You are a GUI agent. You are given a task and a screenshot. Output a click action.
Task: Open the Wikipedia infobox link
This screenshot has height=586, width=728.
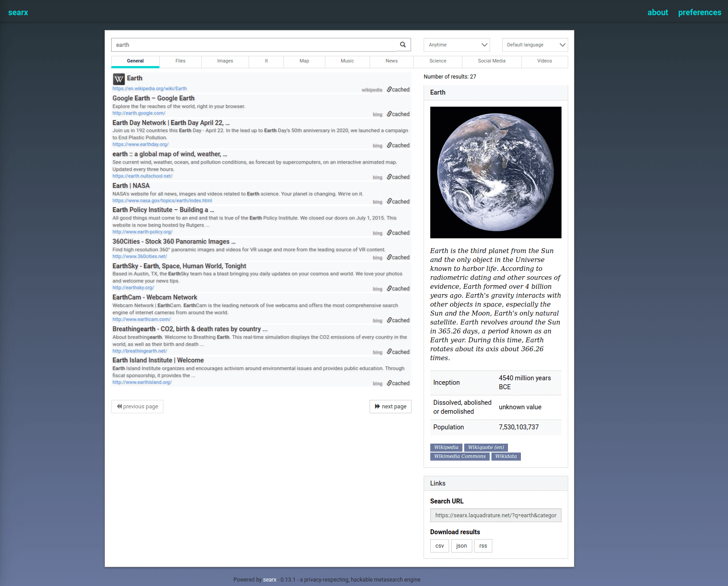(x=446, y=448)
